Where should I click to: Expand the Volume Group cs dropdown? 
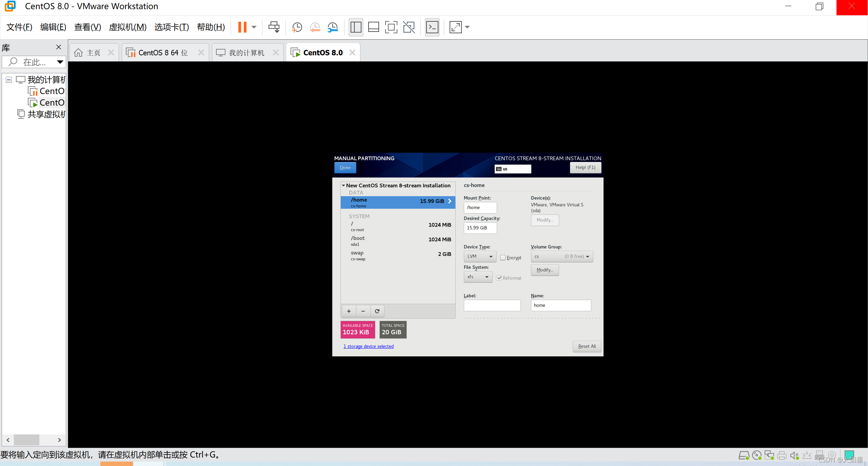[x=561, y=256]
